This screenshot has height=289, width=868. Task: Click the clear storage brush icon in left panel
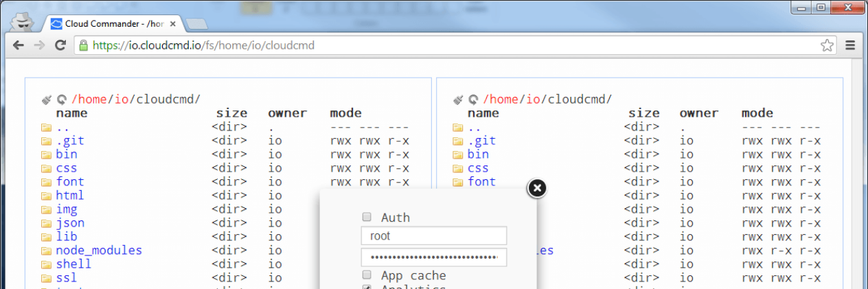tap(46, 100)
